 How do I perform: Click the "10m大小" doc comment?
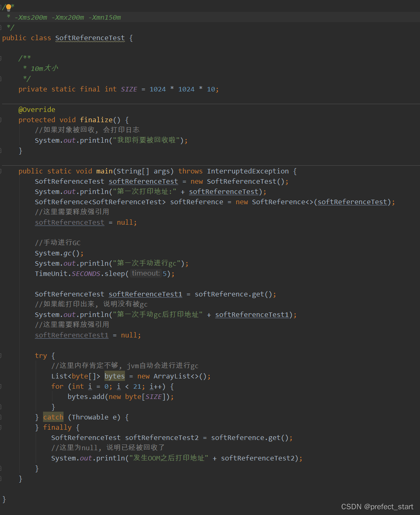point(45,68)
